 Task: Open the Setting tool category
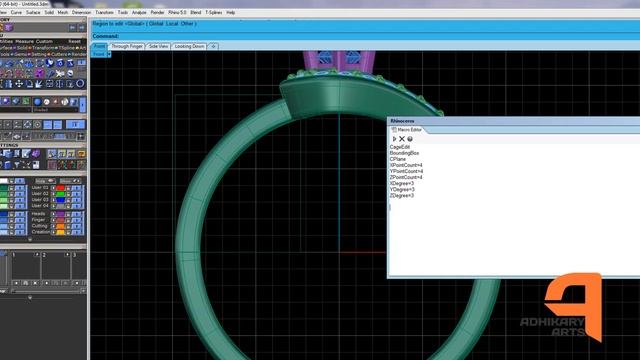click(x=39, y=54)
